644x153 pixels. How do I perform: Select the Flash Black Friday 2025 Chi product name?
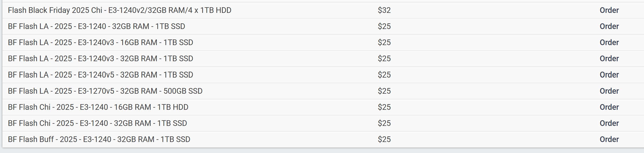click(120, 10)
